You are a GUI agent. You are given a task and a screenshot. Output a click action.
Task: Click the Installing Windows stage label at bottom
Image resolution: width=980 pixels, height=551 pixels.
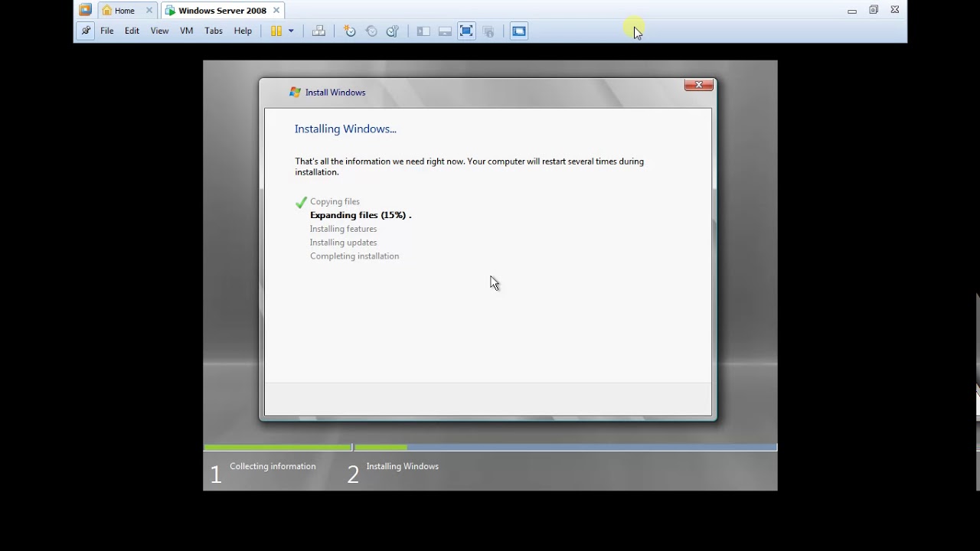tap(402, 467)
